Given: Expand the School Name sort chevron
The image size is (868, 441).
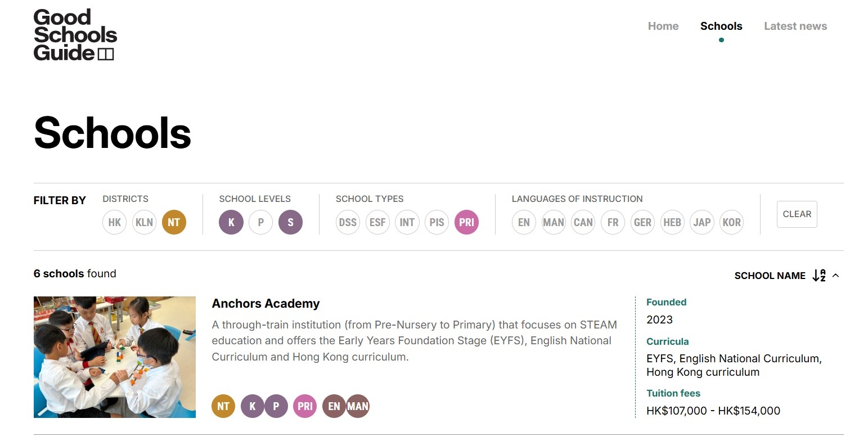Looking at the screenshot, I should coord(836,276).
